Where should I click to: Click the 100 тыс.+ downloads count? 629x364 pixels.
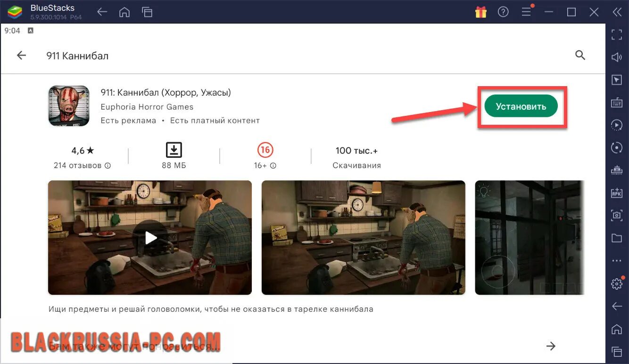356,151
